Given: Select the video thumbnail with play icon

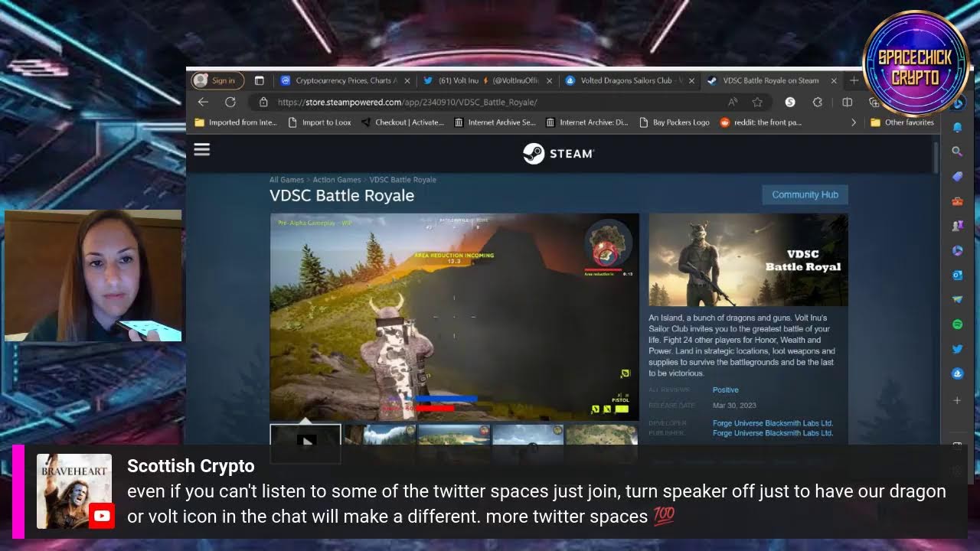Looking at the screenshot, I should pos(305,442).
